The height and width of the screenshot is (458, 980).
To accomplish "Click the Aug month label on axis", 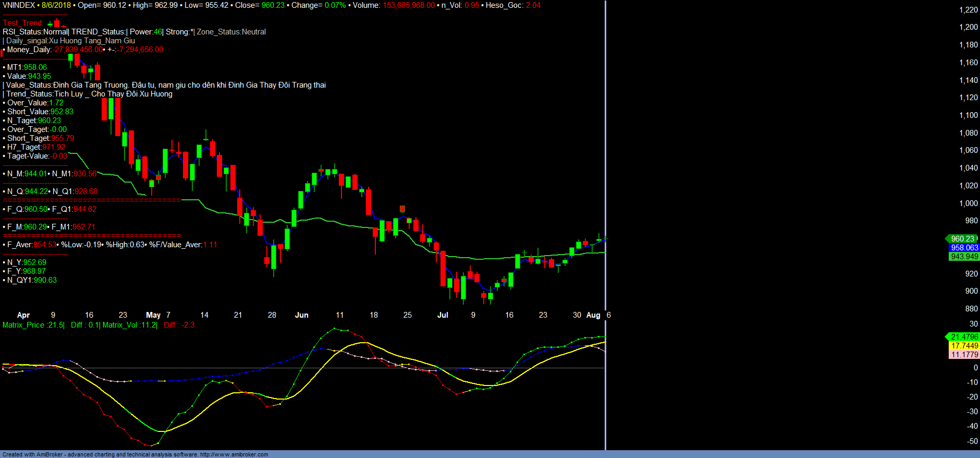I will tap(593, 315).
